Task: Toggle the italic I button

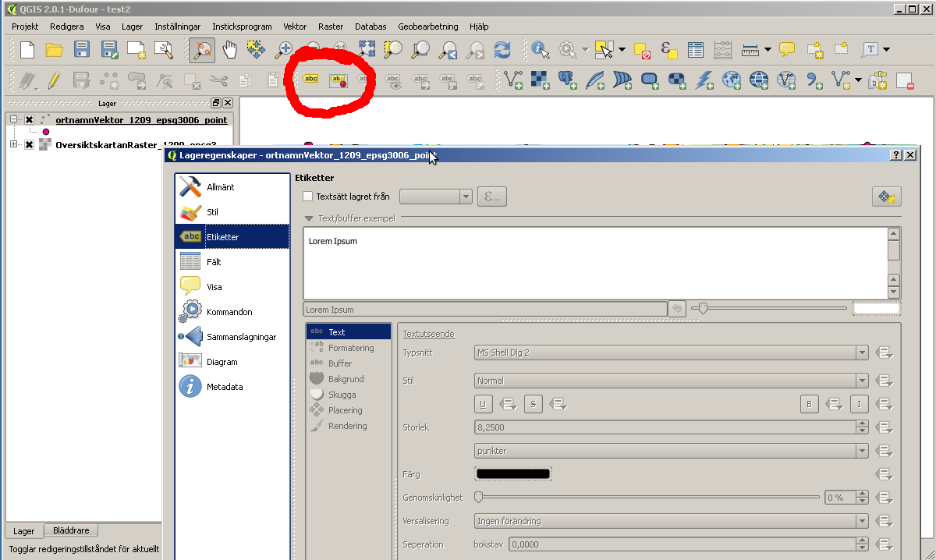Action: click(859, 404)
